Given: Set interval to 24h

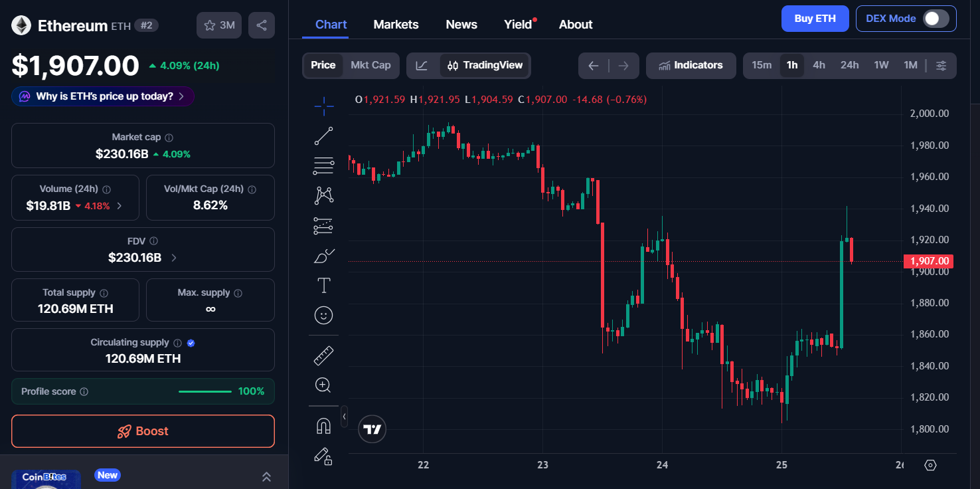Looking at the screenshot, I should click(x=849, y=65).
